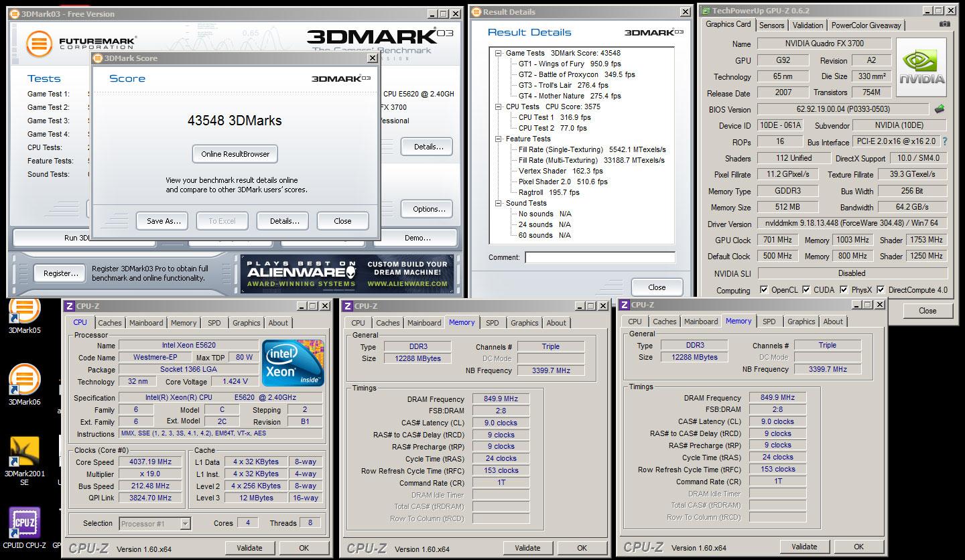Click the 3DMark03 title bar icon
This screenshot has height=560, width=965.
tap(15, 13)
